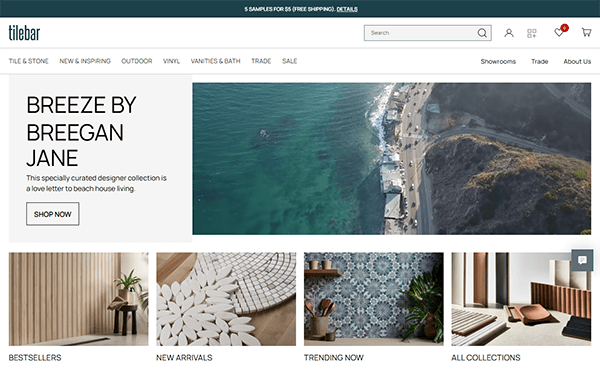Image resolution: width=600 pixels, height=378 pixels.
Task: Click the tilebar logo
Action: 24,33
